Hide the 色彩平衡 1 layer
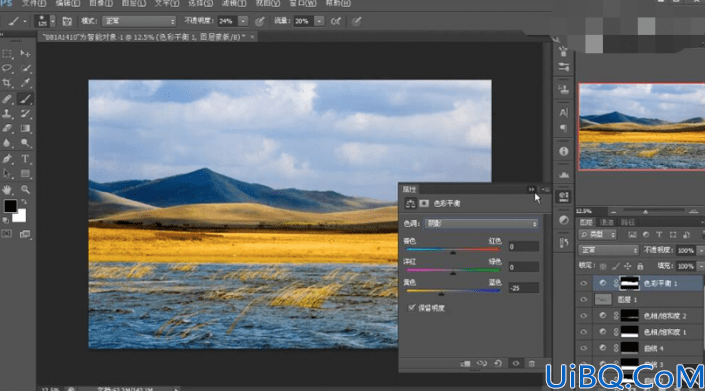This screenshot has height=391, width=705. click(x=584, y=283)
